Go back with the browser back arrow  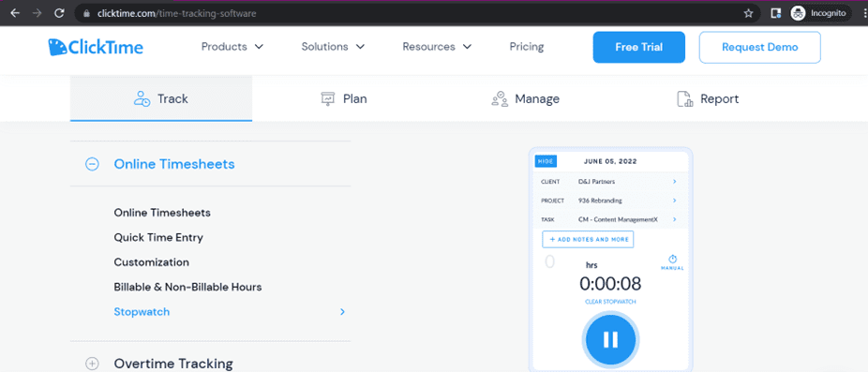[x=14, y=13]
